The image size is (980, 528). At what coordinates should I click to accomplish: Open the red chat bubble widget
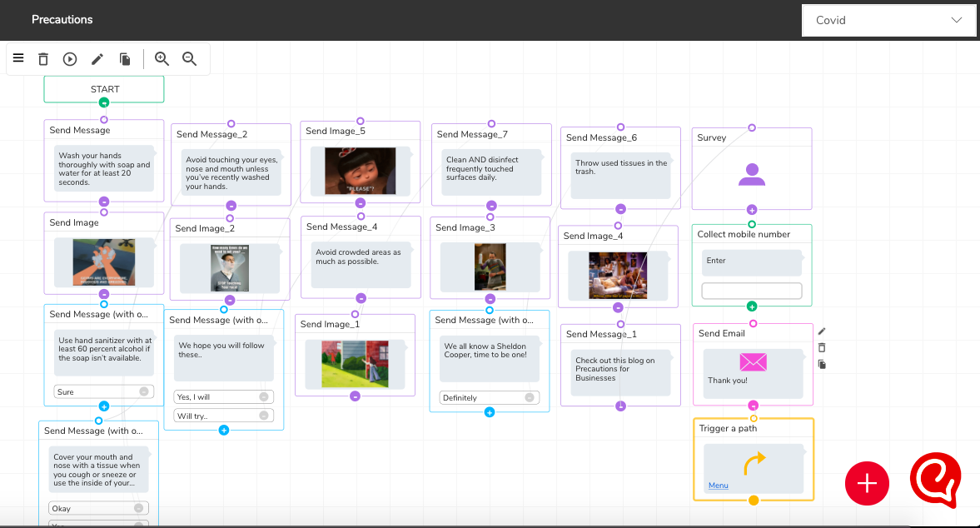[x=935, y=479]
